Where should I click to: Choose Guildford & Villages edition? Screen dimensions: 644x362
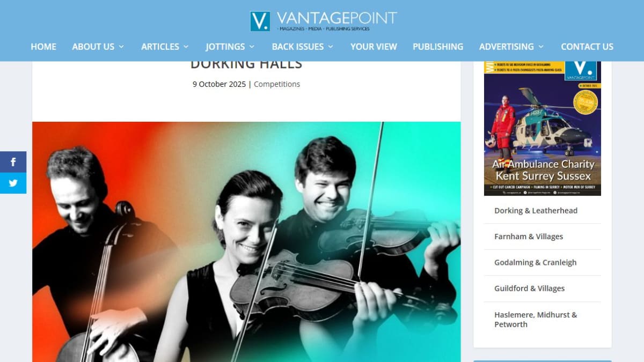point(529,289)
